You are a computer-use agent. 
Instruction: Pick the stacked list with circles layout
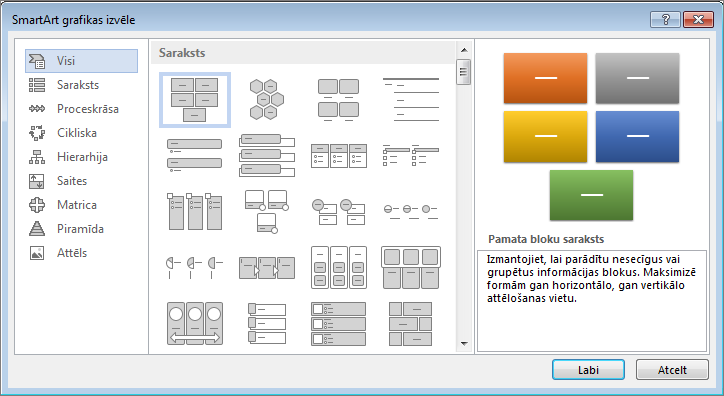click(338, 211)
